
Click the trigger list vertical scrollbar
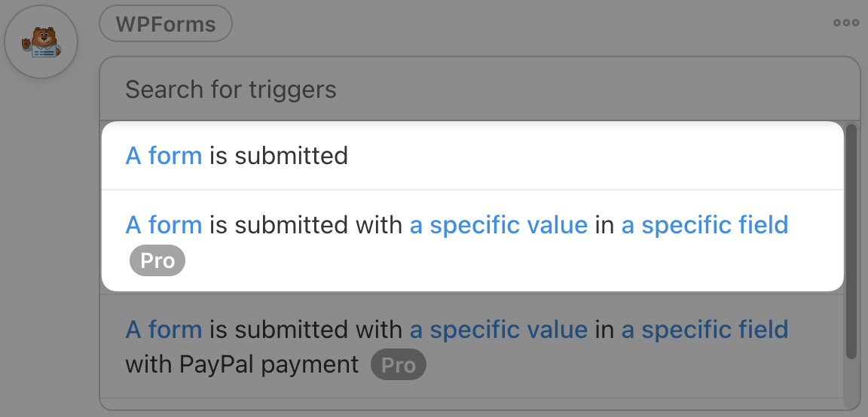[851, 241]
